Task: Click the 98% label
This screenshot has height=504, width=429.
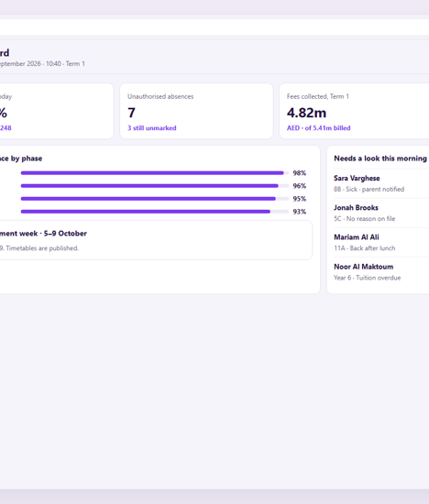Action: click(299, 173)
